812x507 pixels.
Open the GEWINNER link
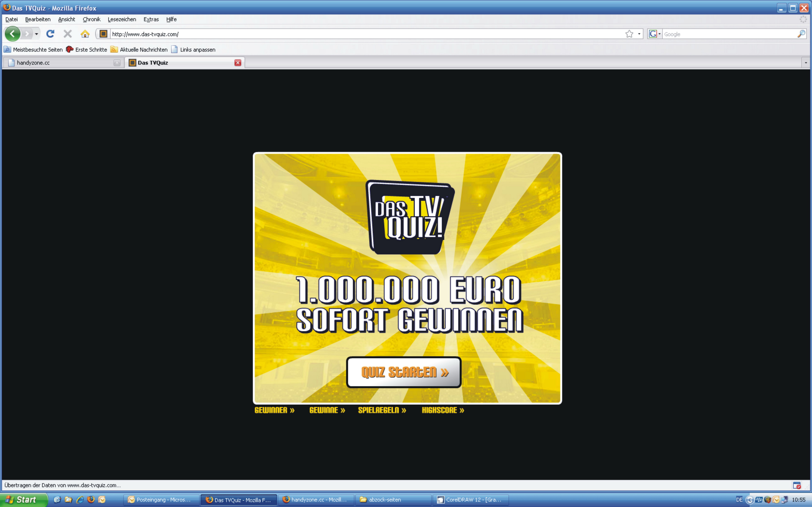pos(275,410)
